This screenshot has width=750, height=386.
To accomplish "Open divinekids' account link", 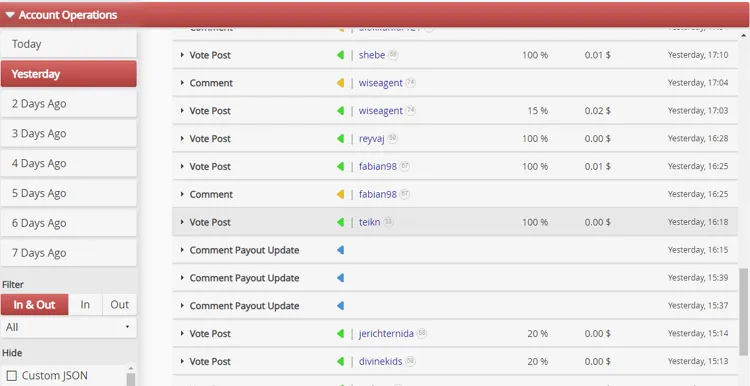I will point(380,361).
